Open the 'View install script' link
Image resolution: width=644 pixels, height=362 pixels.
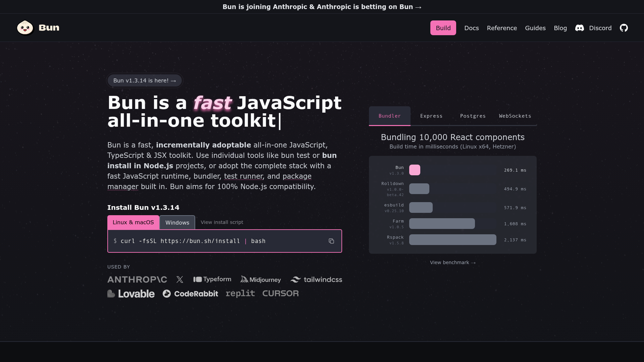tap(222, 222)
